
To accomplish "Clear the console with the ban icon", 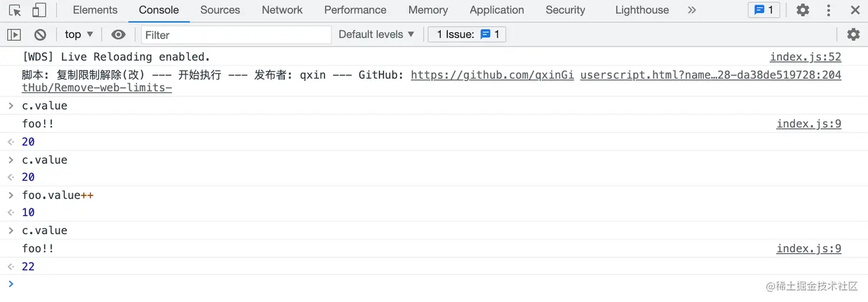I will pyautogui.click(x=40, y=34).
